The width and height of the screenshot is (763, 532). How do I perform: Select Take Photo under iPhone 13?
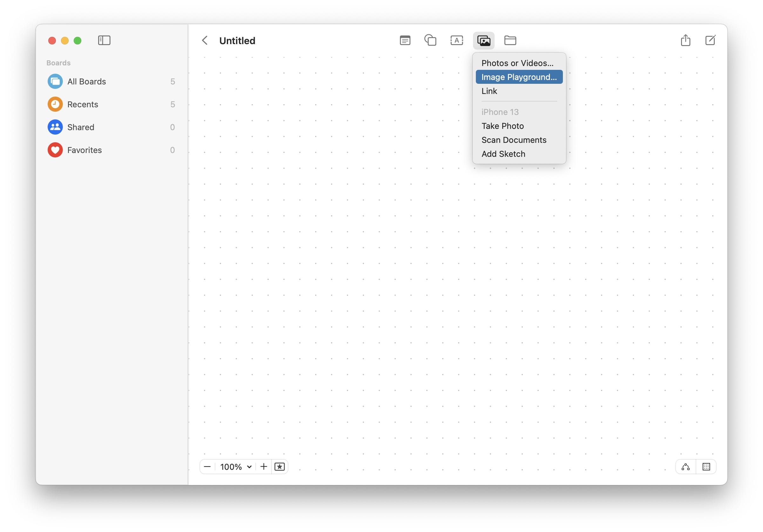coord(519,126)
